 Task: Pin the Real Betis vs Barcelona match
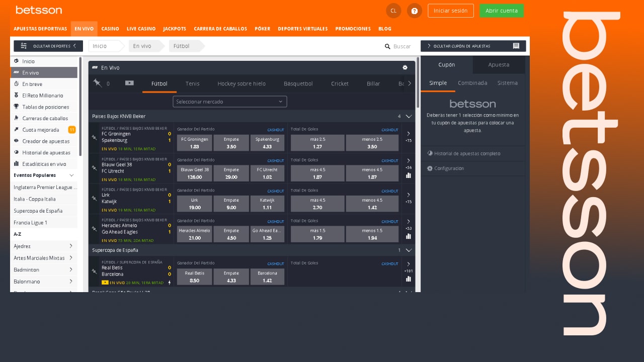[x=94, y=271]
